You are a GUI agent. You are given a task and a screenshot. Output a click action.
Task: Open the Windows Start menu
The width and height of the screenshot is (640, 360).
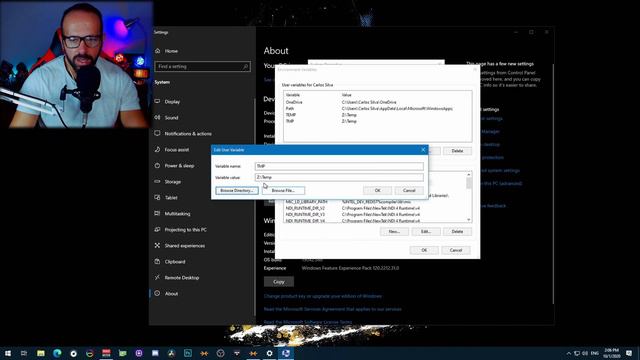coord(8,353)
